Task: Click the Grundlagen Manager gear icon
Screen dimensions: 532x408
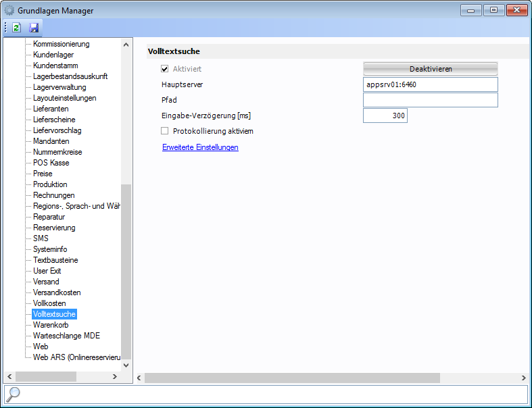Action: pyautogui.click(x=9, y=10)
